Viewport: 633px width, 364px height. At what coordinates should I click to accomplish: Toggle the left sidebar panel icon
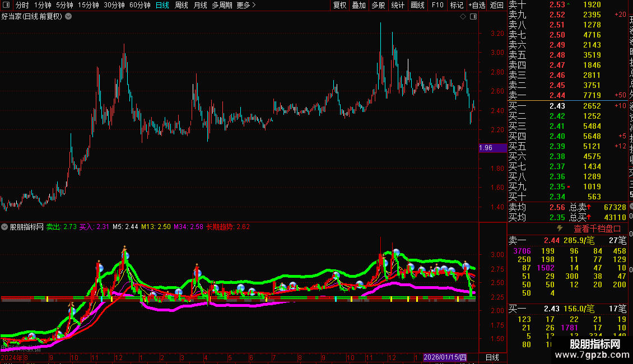(x=6, y=5)
